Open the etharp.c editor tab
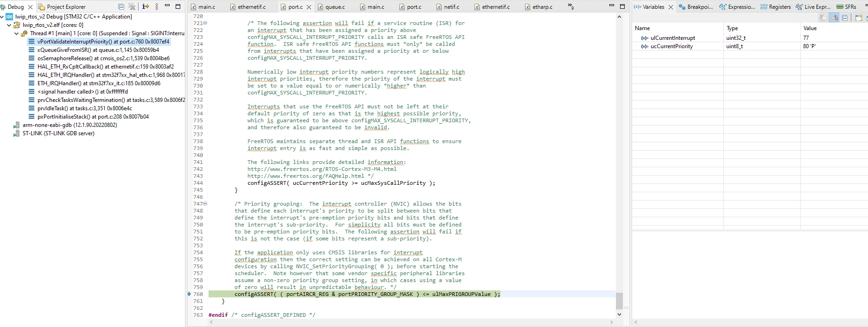 click(x=539, y=7)
